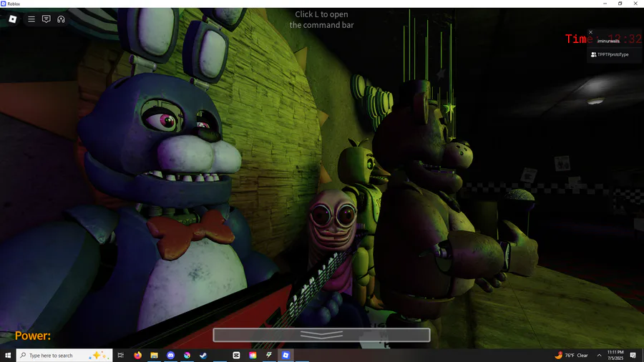Viewport: 644px width, 362px height.
Task: Select the iminurwalls player entry
Action: [x=608, y=41]
